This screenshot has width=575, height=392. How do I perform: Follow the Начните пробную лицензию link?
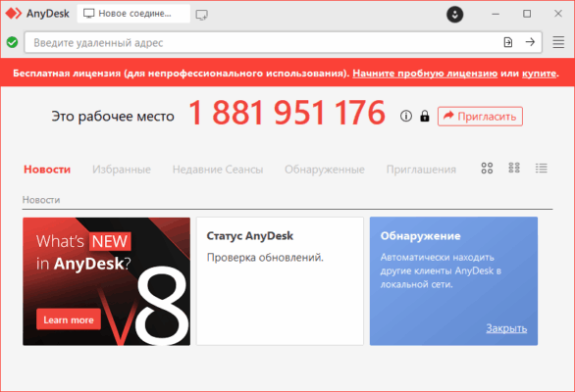point(425,73)
